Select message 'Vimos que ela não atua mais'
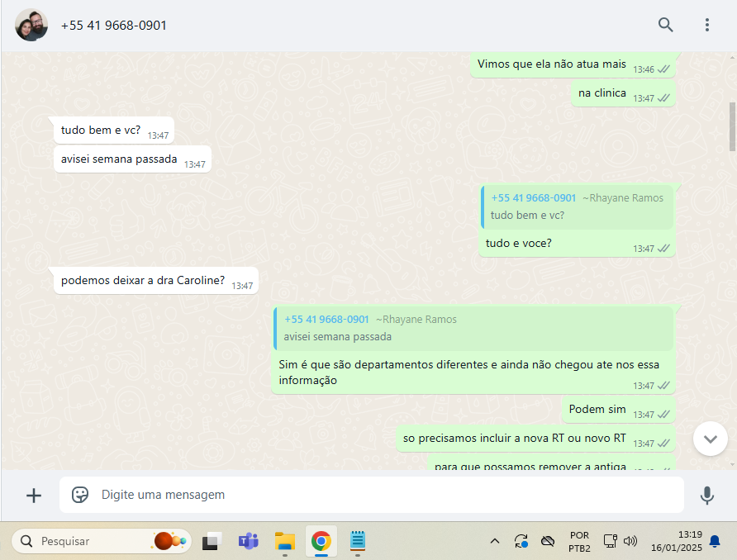Screen dimensions: 737x560 (x=573, y=64)
